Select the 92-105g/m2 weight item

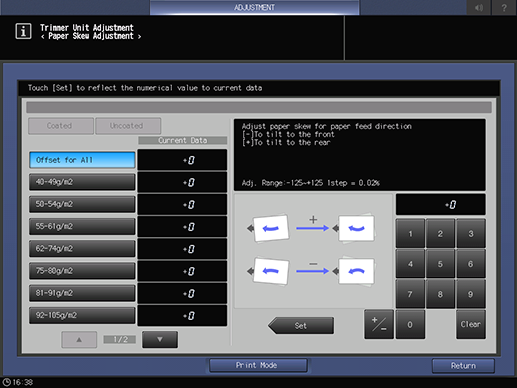[82, 315]
